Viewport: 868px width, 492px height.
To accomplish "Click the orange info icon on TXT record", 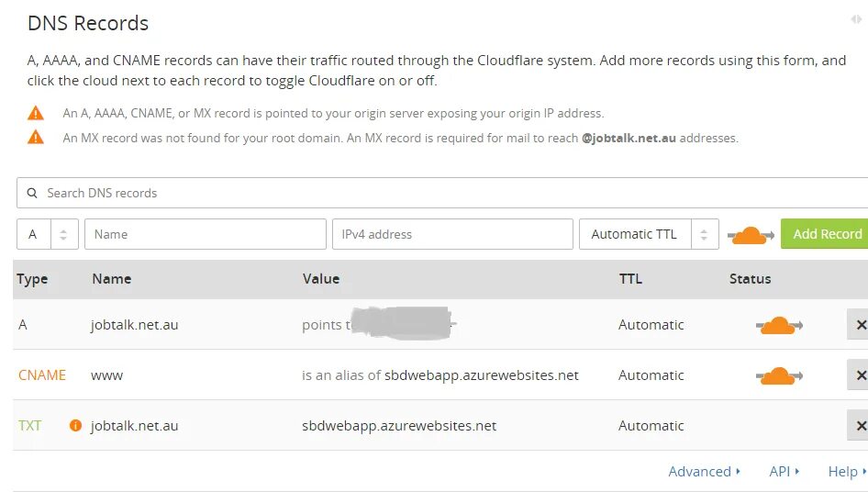I will (75, 426).
